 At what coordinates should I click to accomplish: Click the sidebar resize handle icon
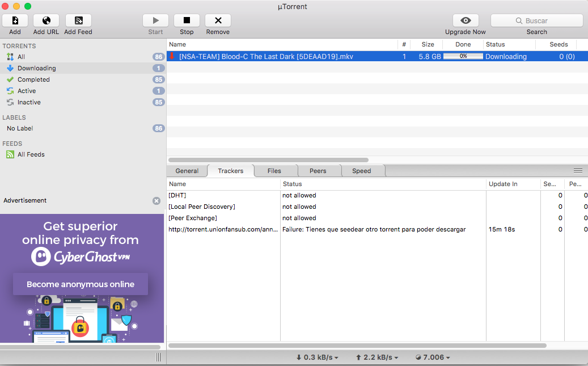tap(158, 357)
